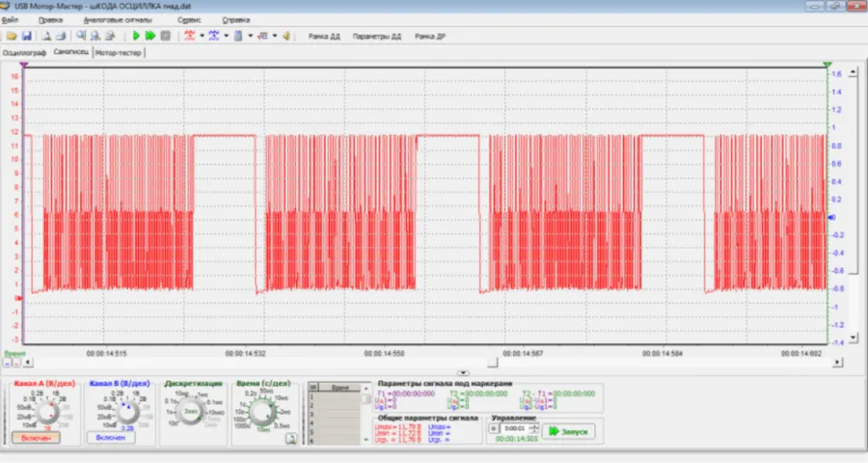Screen dimensions: 868x463
Task: Click the marker table's scroll up arrow
Action: tap(366, 388)
